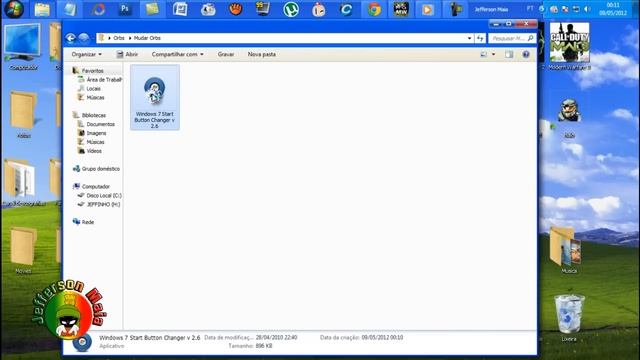Select the Halo helmet desktop icon

tap(569, 118)
